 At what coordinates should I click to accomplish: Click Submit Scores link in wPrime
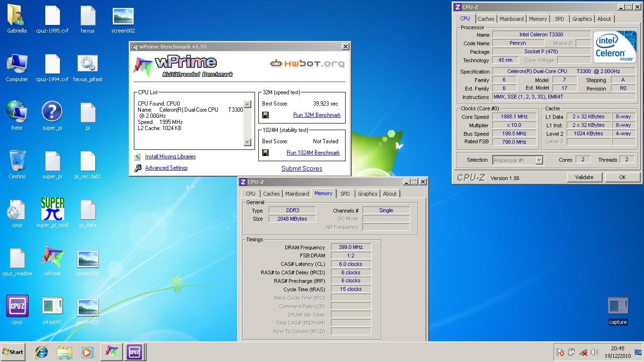point(302,169)
